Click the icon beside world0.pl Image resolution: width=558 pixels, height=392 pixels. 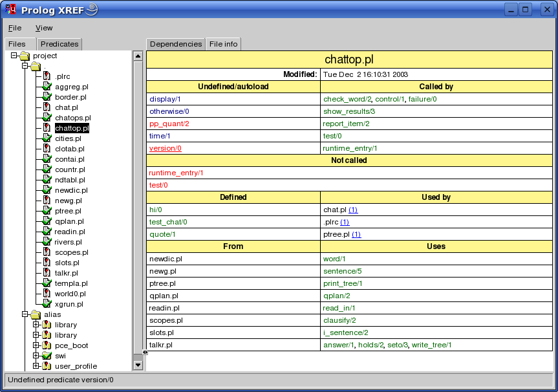[x=47, y=294]
